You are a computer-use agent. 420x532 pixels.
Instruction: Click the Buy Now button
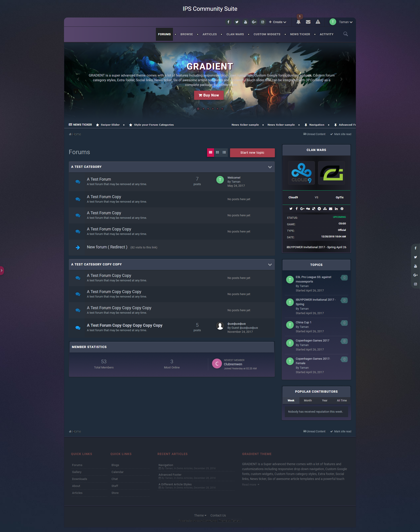click(209, 95)
